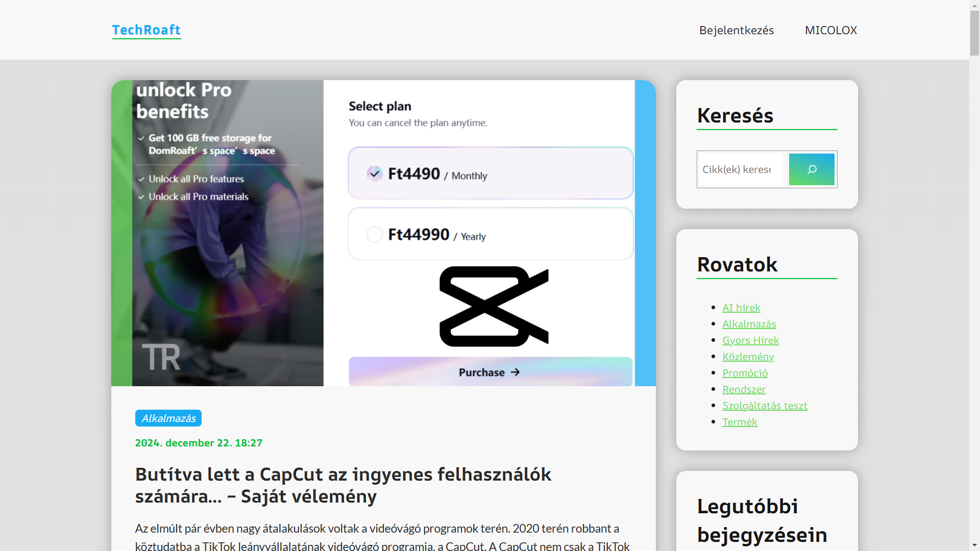980x551 pixels.
Task: Click the CapCut article featured image
Action: click(x=383, y=233)
